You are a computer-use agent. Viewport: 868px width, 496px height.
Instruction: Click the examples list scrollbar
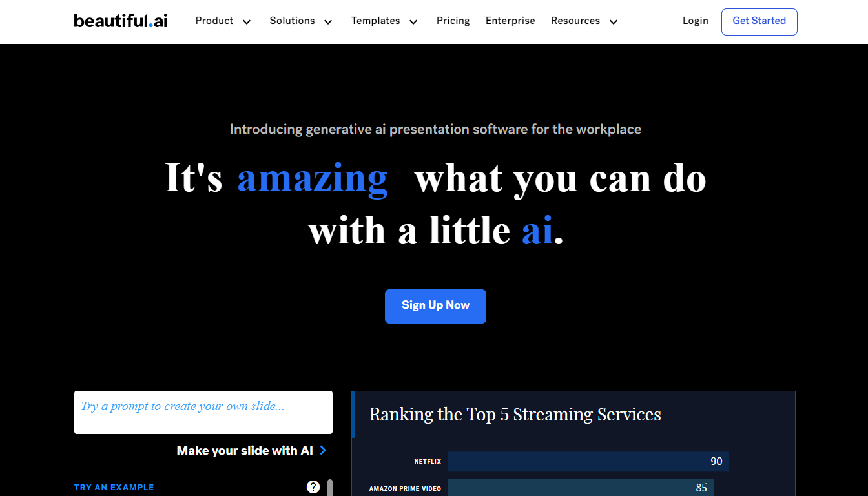pos(330,488)
